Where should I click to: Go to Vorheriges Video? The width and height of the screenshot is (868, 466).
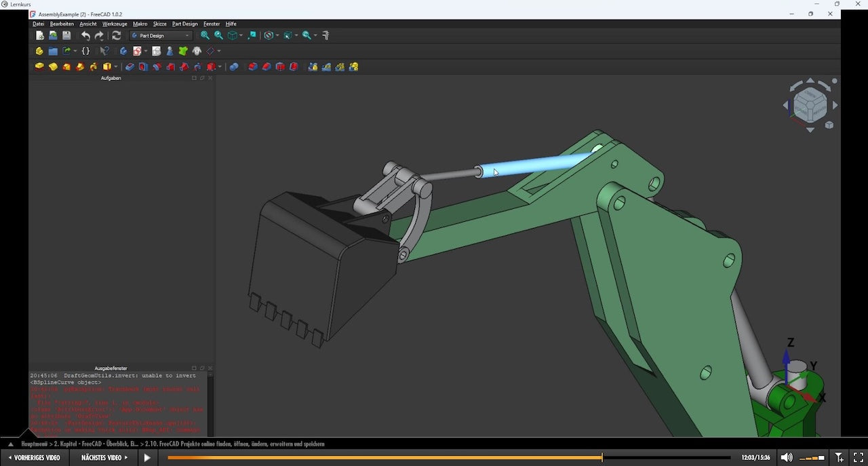35,457
